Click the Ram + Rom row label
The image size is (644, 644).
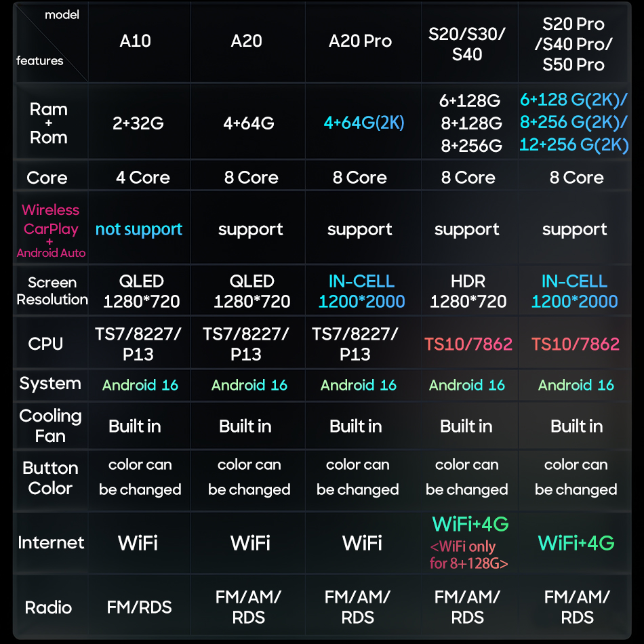pyautogui.click(x=48, y=123)
